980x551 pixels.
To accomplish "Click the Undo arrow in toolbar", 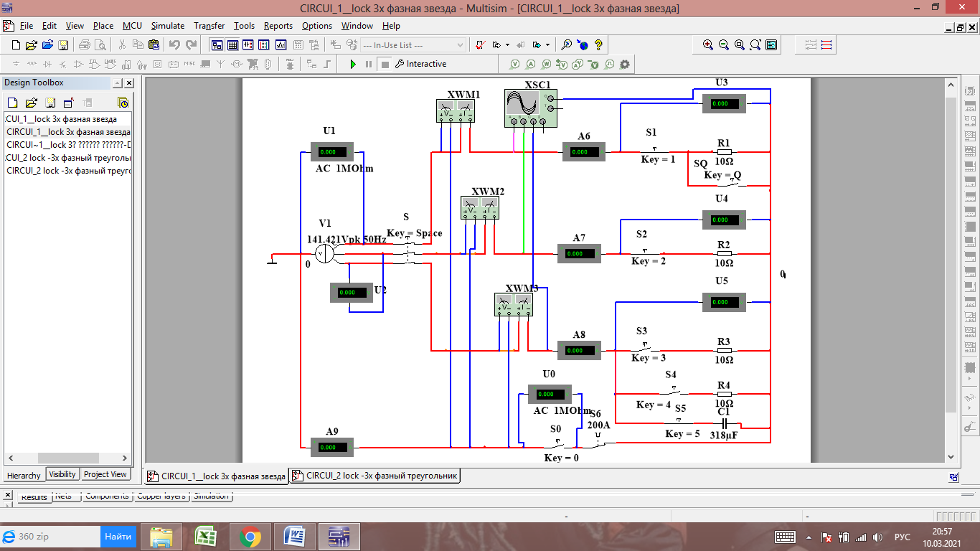I will point(174,44).
